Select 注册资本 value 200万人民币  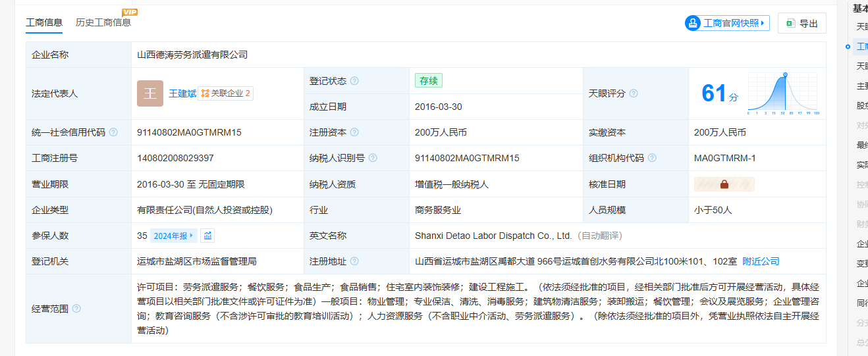(441, 132)
